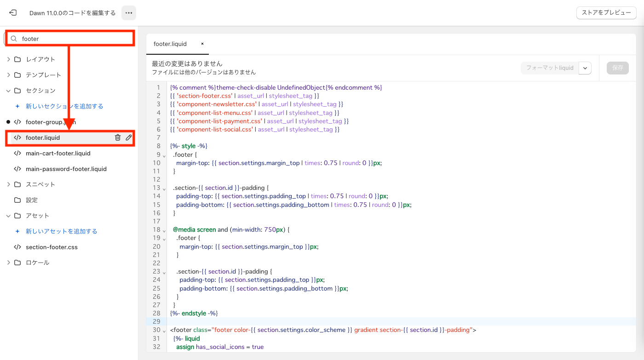Open main-cart-footer.liquid file
This screenshot has height=360, width=644.
[58, 153]
